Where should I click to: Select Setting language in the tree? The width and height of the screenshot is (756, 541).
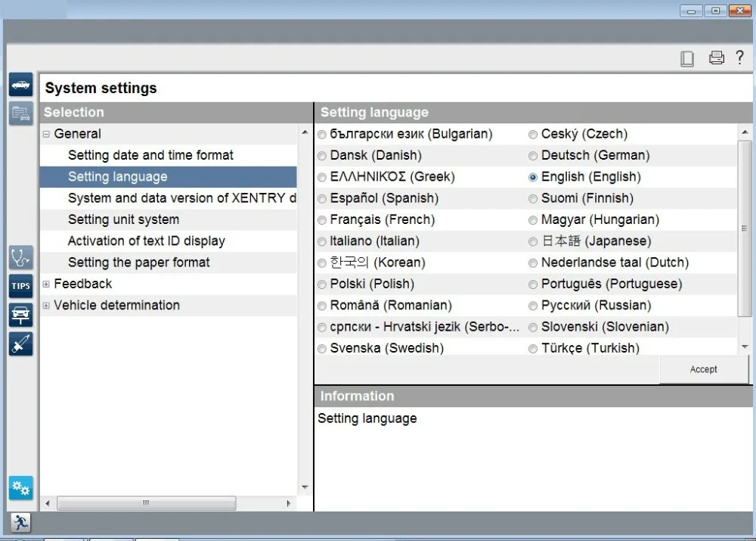(169, 176)
